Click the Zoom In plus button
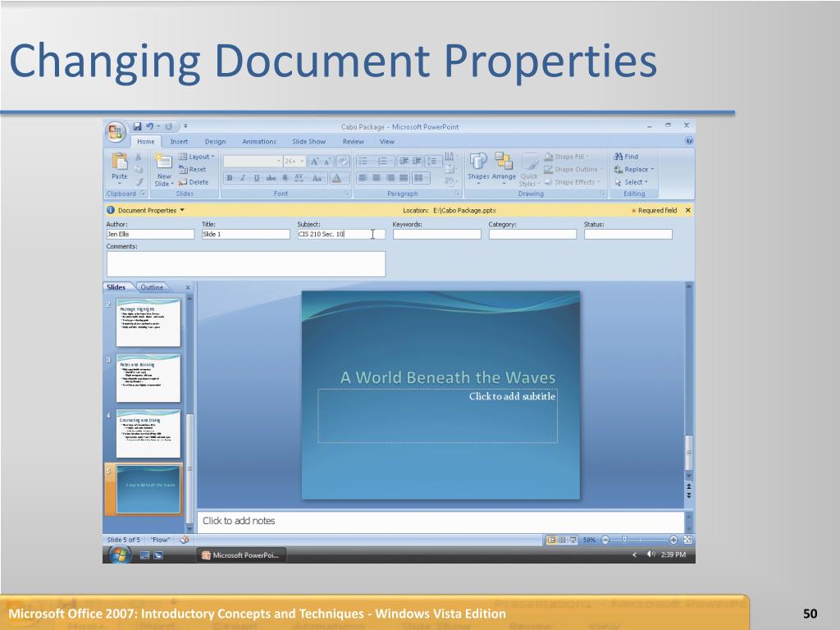Viewport: 840px width, 630px height. pyautogui.click(x=673, y=540)
